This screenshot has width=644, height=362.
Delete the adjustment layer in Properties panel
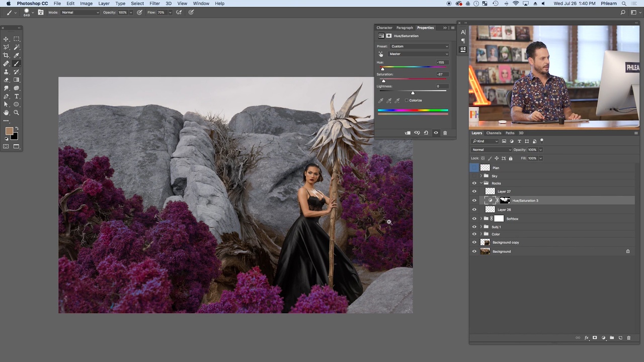click(x=445, y=133)
